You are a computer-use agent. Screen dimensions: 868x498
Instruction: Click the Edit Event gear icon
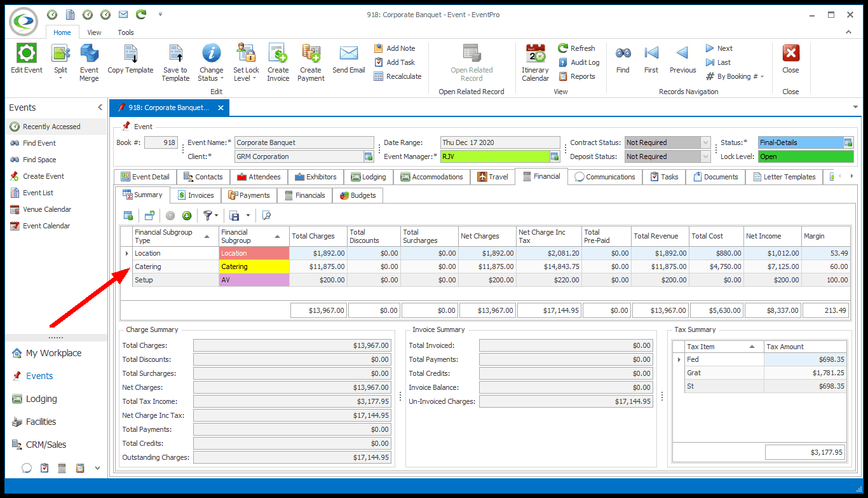click(27, 53)
